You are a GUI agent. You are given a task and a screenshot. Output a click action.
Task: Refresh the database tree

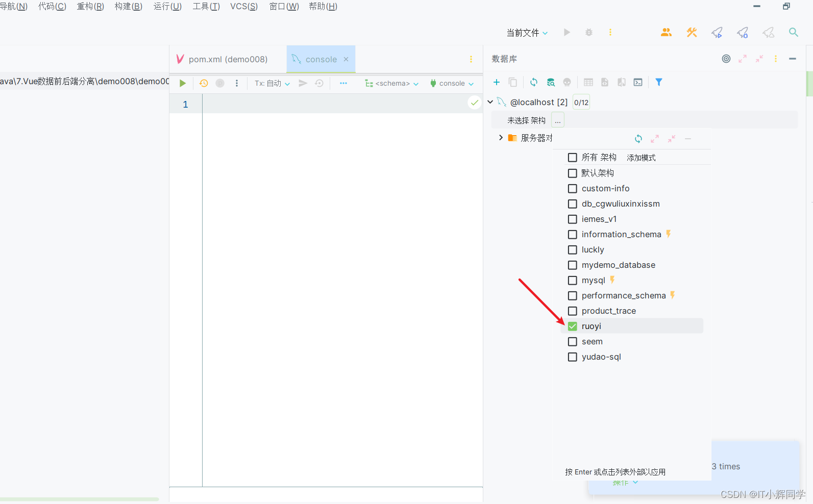[x=534, y=82]
